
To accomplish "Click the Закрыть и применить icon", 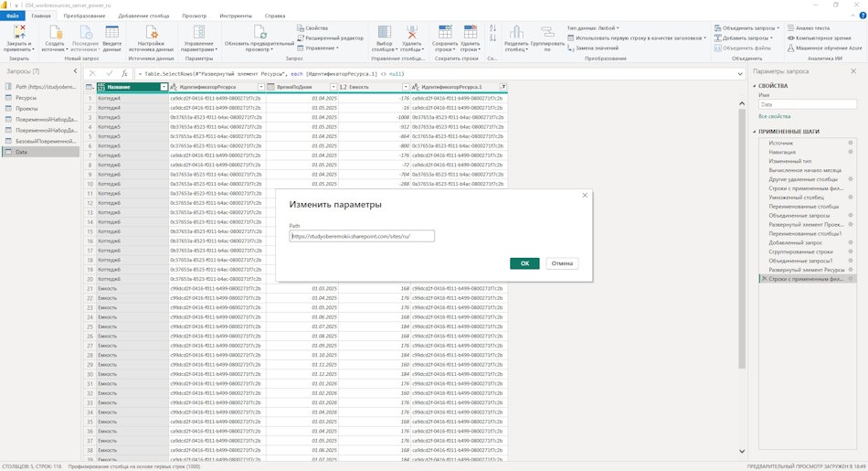I will (x=19, y=32).
